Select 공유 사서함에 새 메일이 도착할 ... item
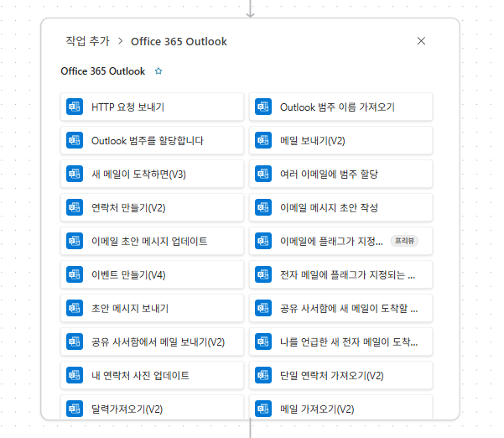Image resolution: width=504 pixels, height=438 pixels. pos(340,308)
